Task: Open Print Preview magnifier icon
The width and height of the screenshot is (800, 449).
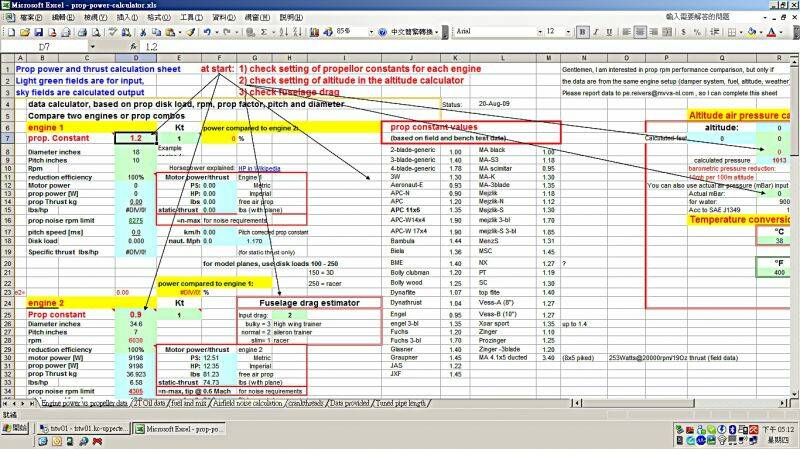Action: point(95,32)
